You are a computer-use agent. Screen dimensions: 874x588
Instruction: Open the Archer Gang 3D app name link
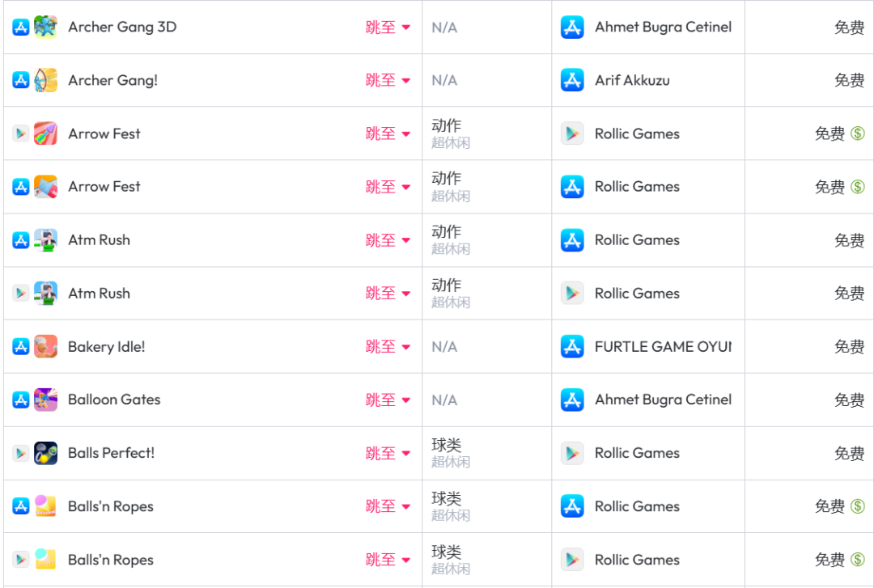tap(122, 27)
